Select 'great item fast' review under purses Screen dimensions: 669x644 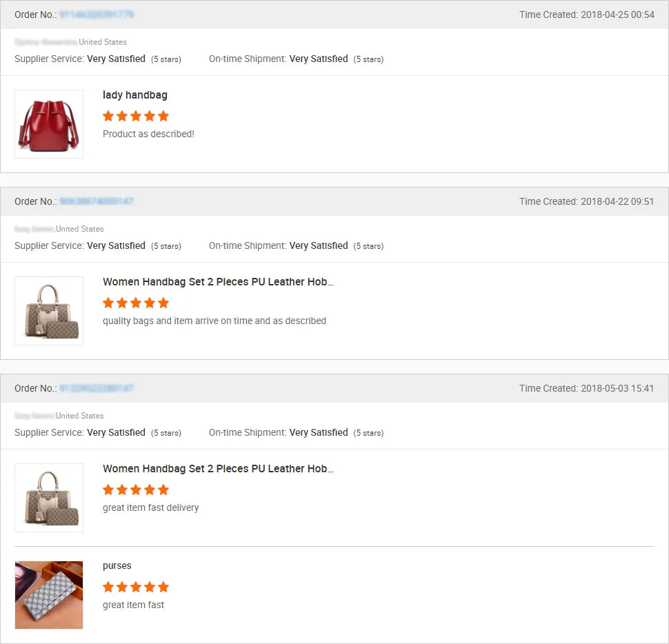pos(133,605)
